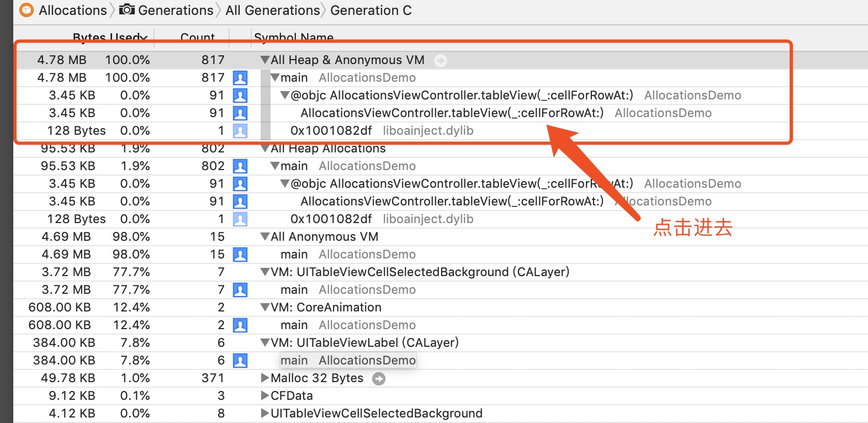
Task: Sort by the Bytes Used column header
Action: point(110,38)
